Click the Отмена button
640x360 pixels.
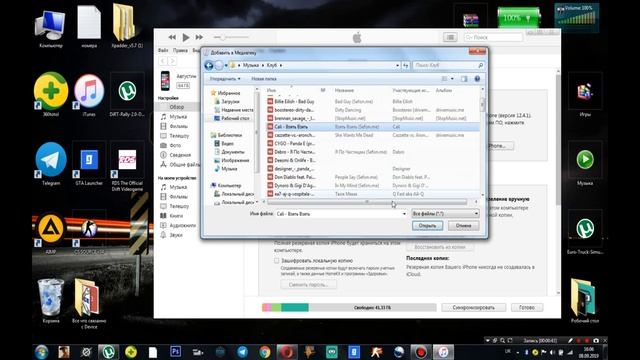pyautogui.click(x=463, y=226)
